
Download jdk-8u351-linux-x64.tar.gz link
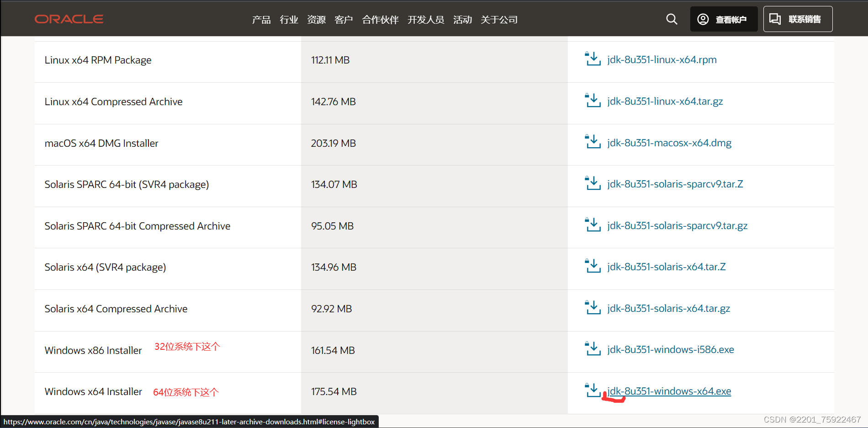[665, 101]
